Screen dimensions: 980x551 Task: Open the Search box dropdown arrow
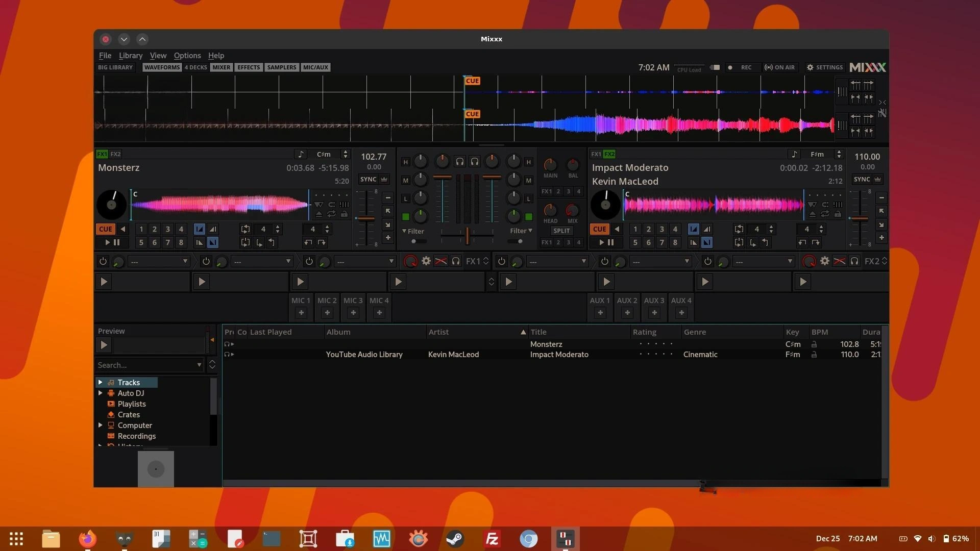(x=199, y=365)
